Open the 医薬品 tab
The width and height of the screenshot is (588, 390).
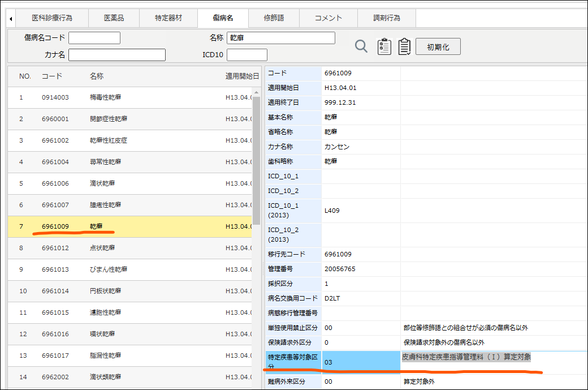pyautogui.click(x=114, y=18)
